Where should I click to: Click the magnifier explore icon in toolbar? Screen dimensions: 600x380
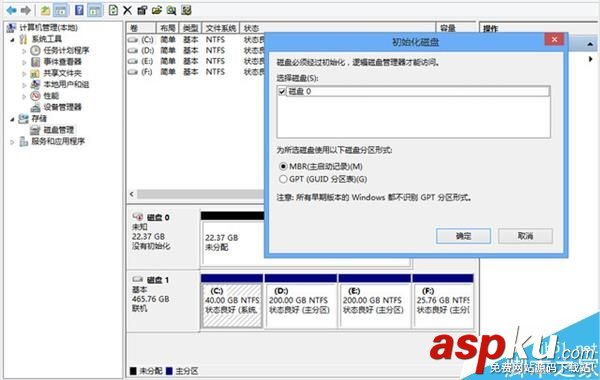click(x=171, y=10)
